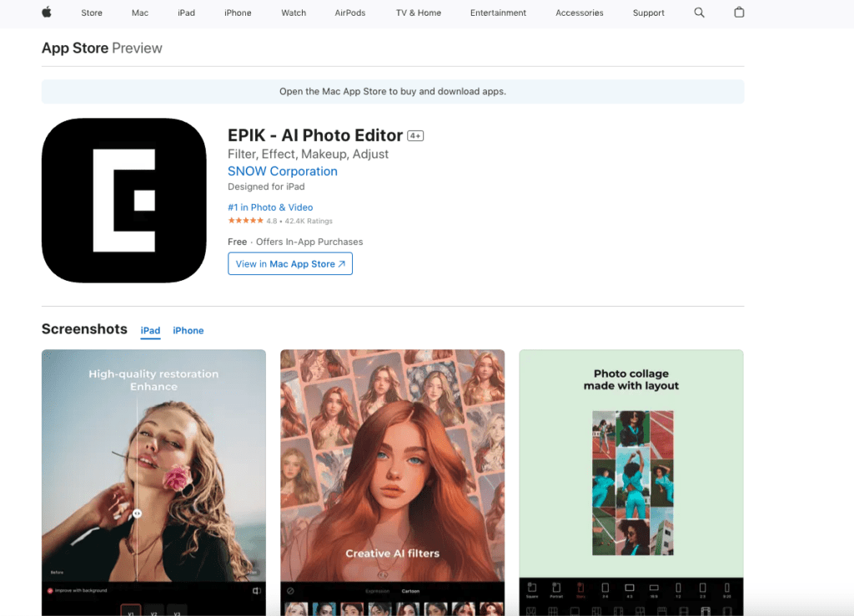This screenshot has width=854, height=616.
Task: Choose the 4:3 ratio icon
Action: click(630, 589)
